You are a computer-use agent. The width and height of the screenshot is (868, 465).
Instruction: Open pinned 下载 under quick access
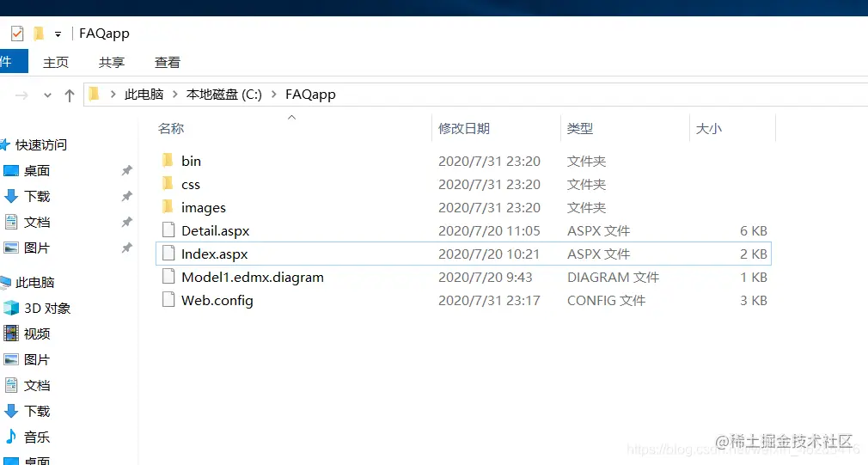[x=37, y=197]
